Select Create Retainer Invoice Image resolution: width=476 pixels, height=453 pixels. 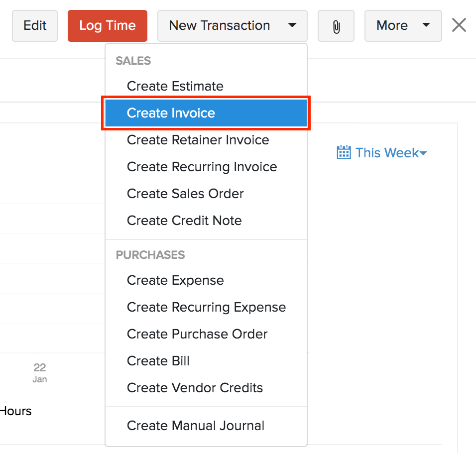[x=198, y=140]
